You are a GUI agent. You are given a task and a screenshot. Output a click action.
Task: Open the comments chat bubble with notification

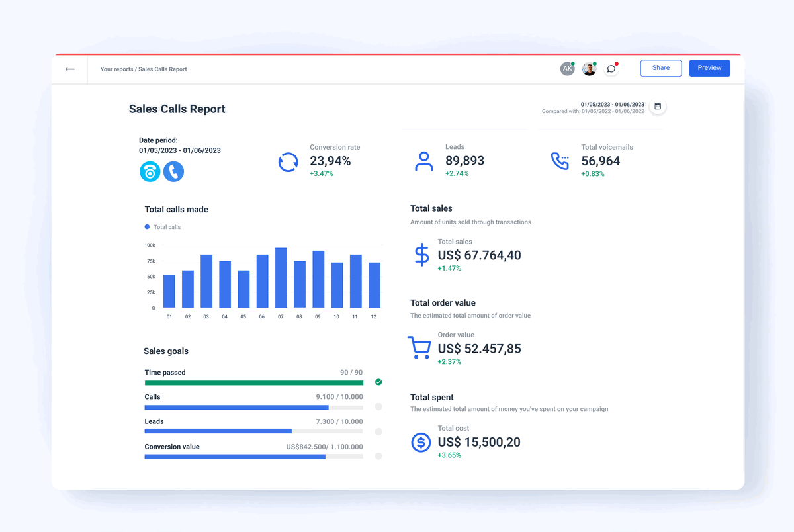(611, 69)
